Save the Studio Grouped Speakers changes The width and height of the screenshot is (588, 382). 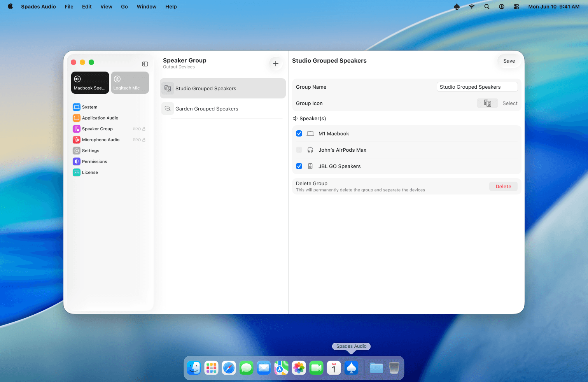(x=509, y=61)
